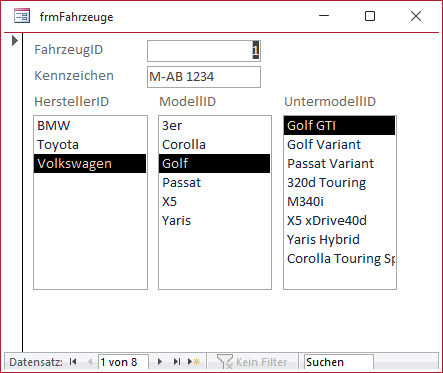Select Volkswagen in the HerstellerID list
Viewport: 443px width, 373px height.
(x=90, y=164)
